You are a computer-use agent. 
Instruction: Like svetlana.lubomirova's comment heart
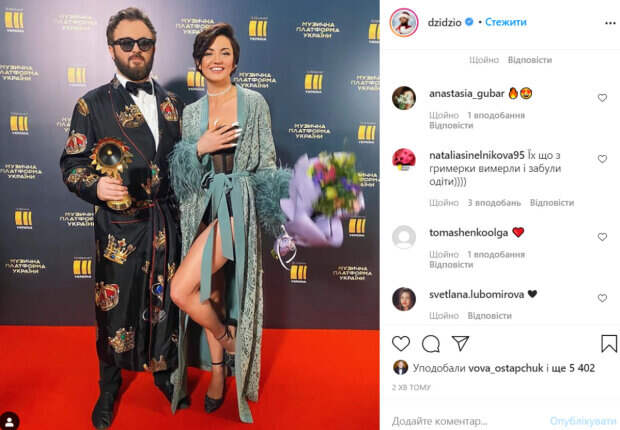[x=602, y=298]
